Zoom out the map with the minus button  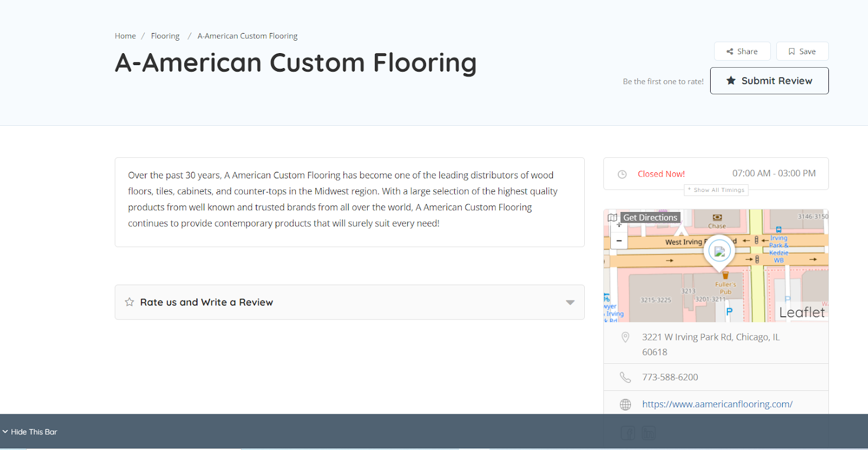(x=619, y=241)
